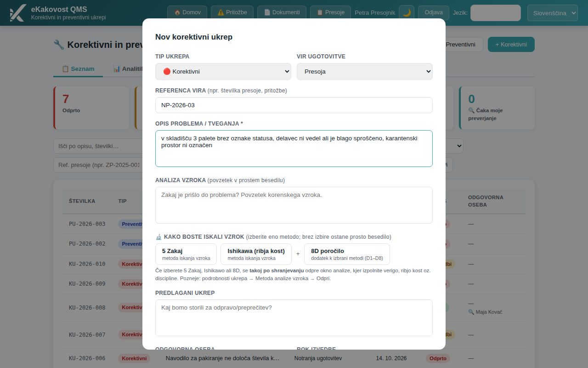The width and height of the screenshot is (588, 368).
Task: Focus the Opis problema text area
Action: [294, 149]
